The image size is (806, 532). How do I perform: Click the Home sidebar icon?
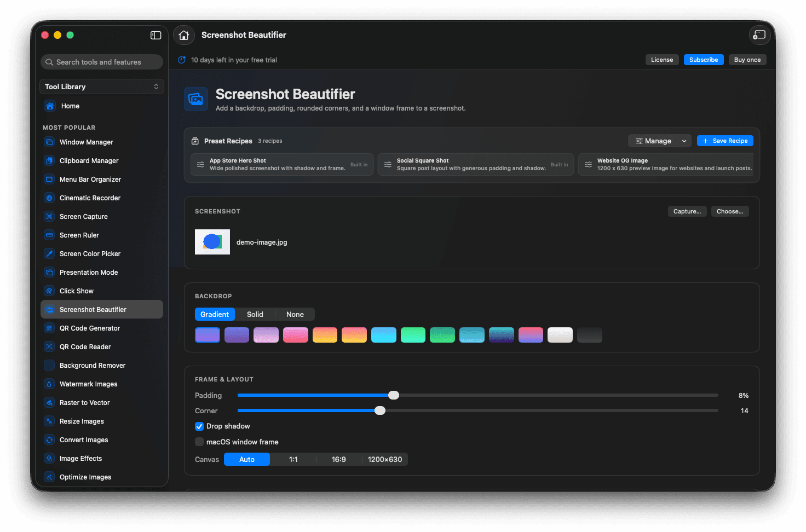tap(50, 106)
